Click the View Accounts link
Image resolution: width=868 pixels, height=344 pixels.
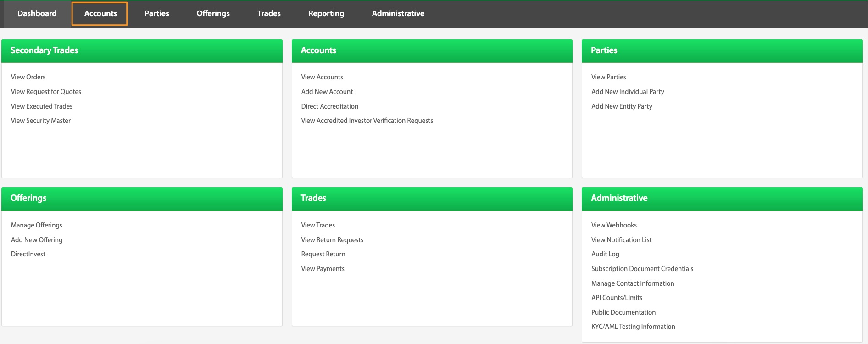coord(322,77)
